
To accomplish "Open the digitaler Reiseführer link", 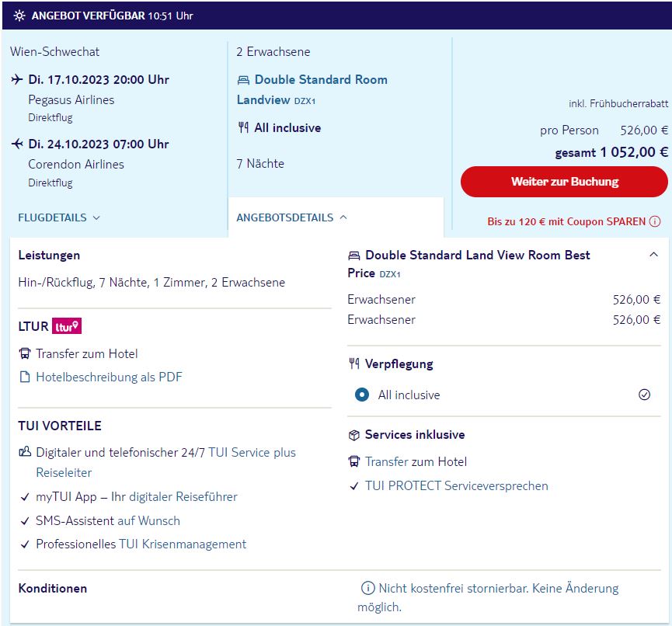I will pos(183,496).
